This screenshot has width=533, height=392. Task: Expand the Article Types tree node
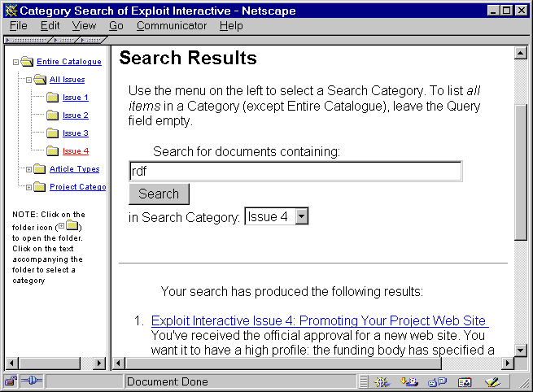[x=29, y=169]
